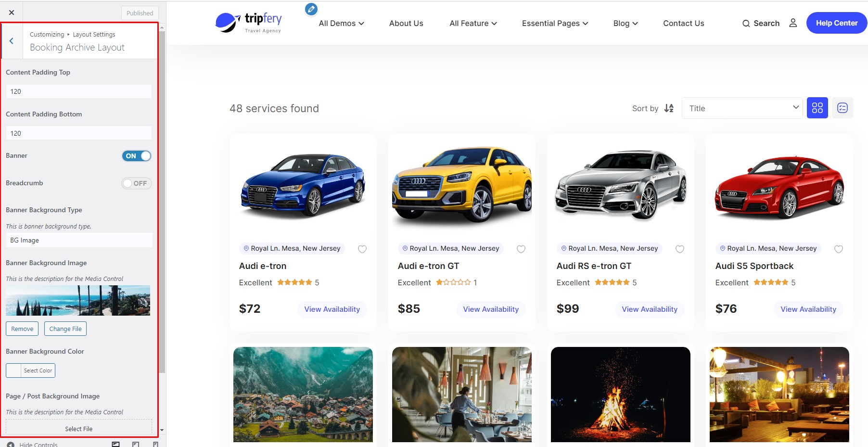This screenshot has width=868, height=447.
Task: View Availability for the $76 Audi S5 Sportback
Action: coord(808,309)
